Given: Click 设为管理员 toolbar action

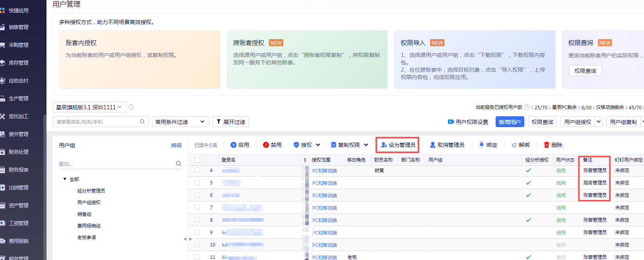Looking at the screenshot, I should pyautogui.click(x=398, y=145).
